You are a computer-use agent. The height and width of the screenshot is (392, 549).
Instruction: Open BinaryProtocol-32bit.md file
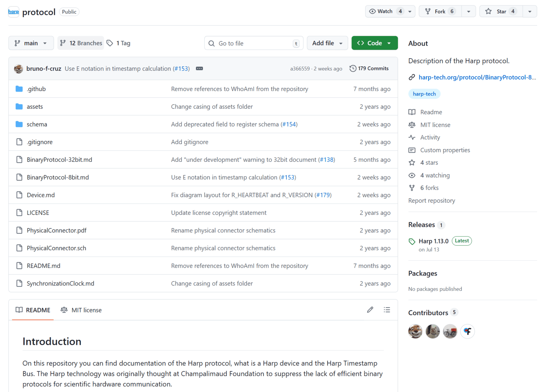[x=59, y=160]
